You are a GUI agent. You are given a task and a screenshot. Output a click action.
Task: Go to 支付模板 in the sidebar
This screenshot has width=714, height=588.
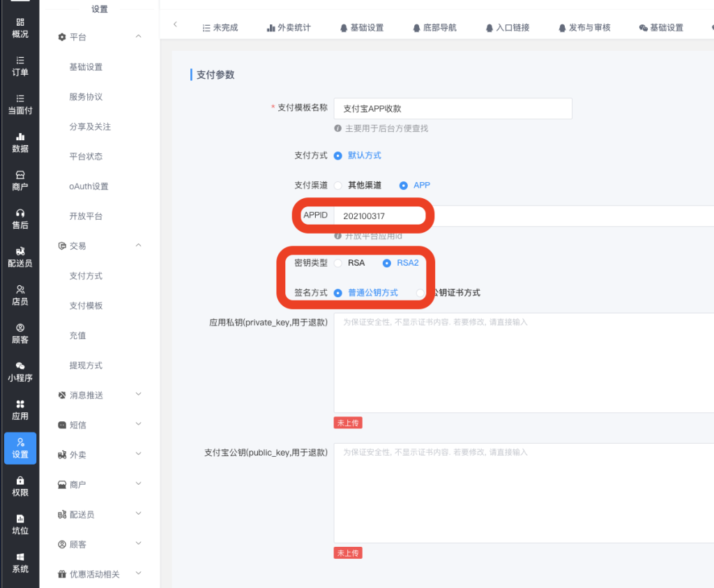click(86, 306)
